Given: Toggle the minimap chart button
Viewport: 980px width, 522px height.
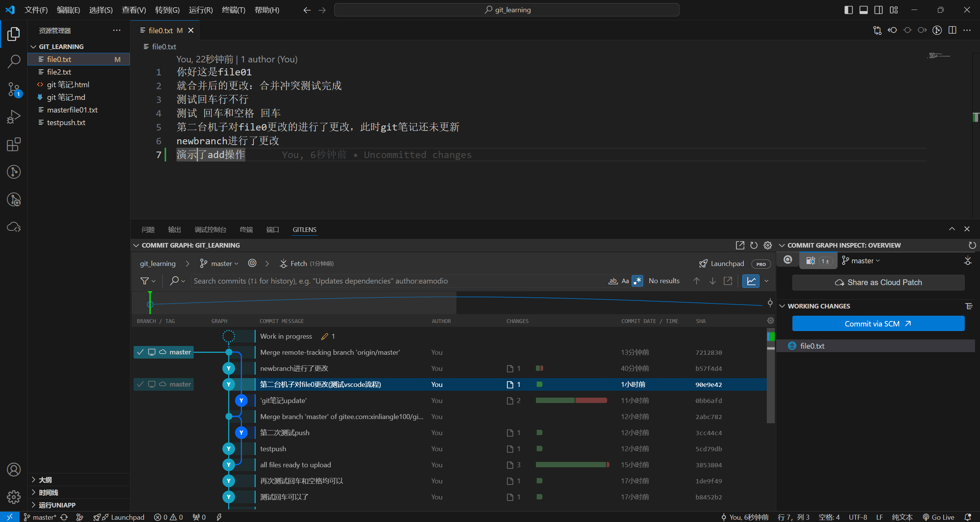Looking at the screenshot, I should 751,281.
